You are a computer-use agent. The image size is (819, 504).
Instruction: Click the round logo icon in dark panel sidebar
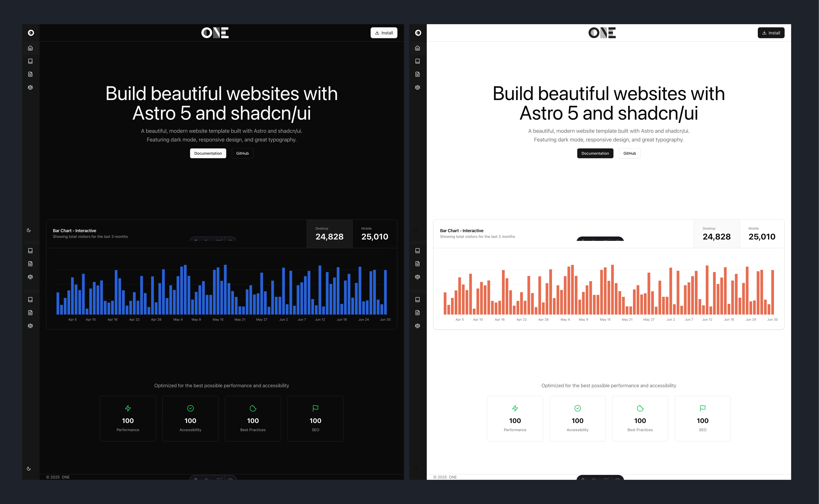pos(31,33)
